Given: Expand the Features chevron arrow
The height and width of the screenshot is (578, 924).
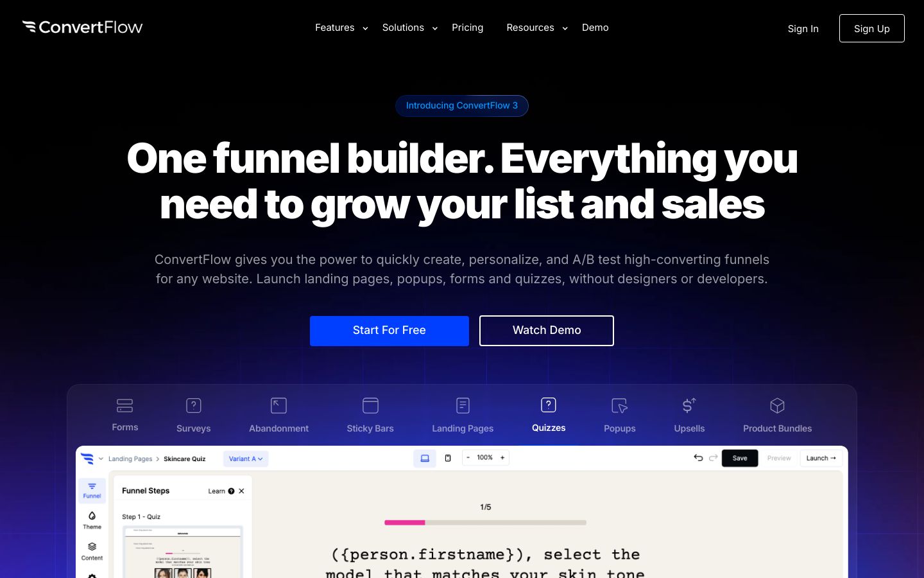Looking at the screenshot, I should coord(365,28).
